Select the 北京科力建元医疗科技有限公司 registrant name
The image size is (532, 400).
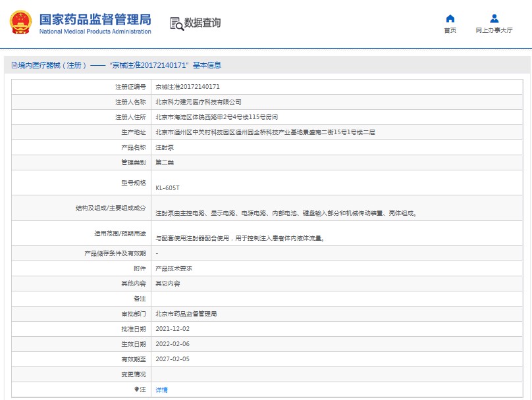[198, 102]
